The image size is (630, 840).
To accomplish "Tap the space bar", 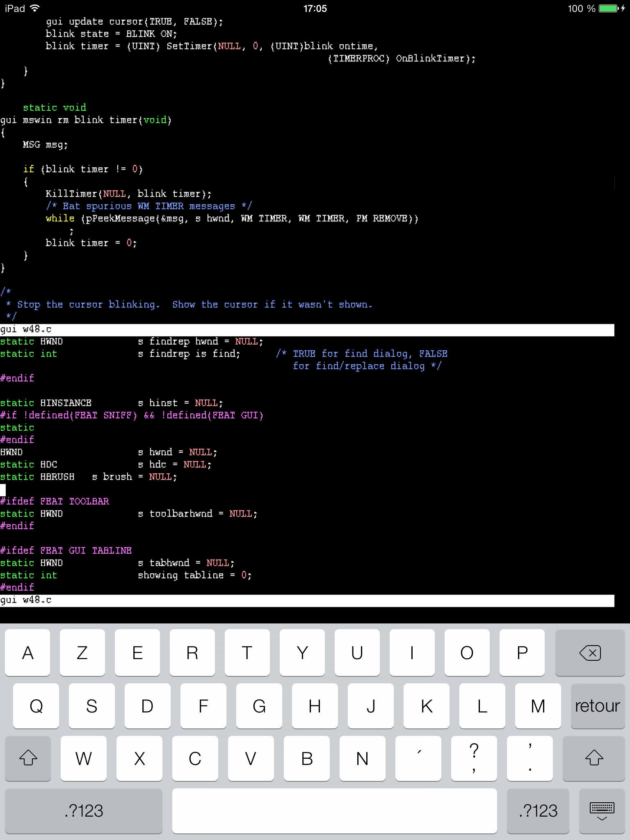I will [x=334, y=810].
